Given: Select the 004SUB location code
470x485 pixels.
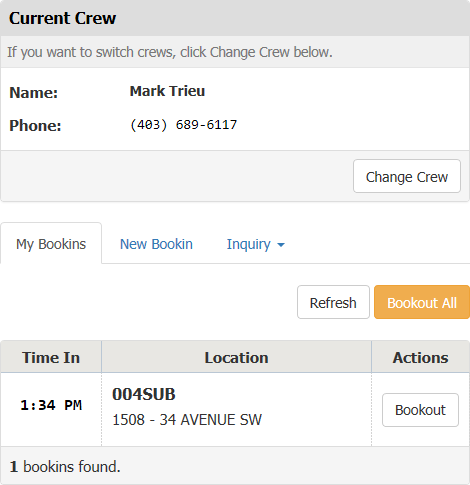Looking at the screenshot, I should [144, 394].
